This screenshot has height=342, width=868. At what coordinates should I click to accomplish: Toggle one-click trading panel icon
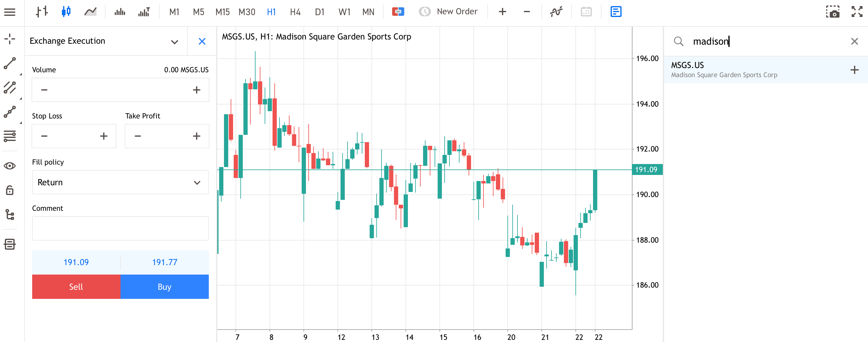398,12
